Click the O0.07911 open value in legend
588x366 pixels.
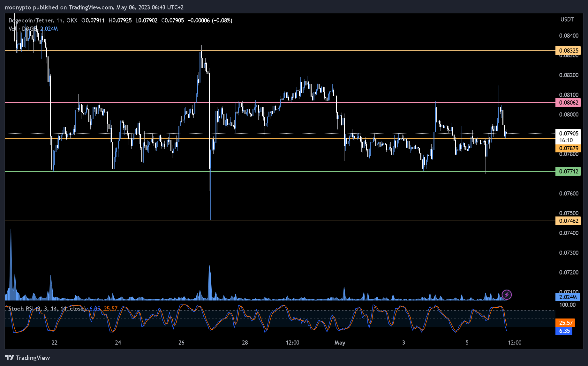click(x=93, y=20)
